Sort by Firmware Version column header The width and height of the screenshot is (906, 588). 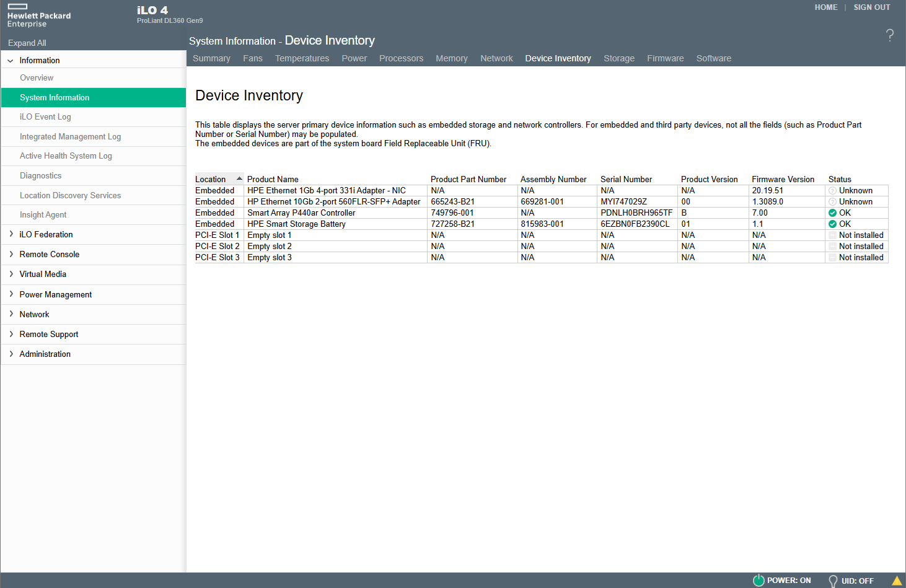coord(783,179)
